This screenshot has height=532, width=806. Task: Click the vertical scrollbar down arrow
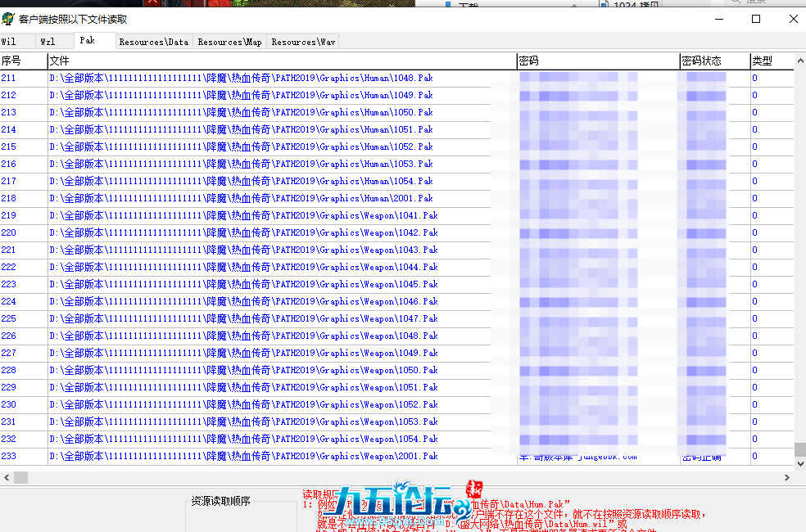click(799, 464)
